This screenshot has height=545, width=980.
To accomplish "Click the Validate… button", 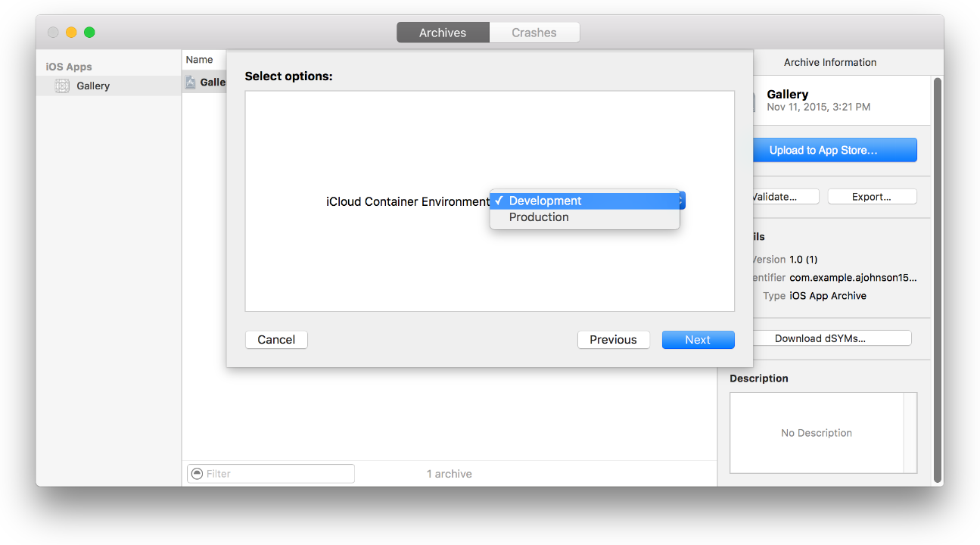I will coord(779,197).
